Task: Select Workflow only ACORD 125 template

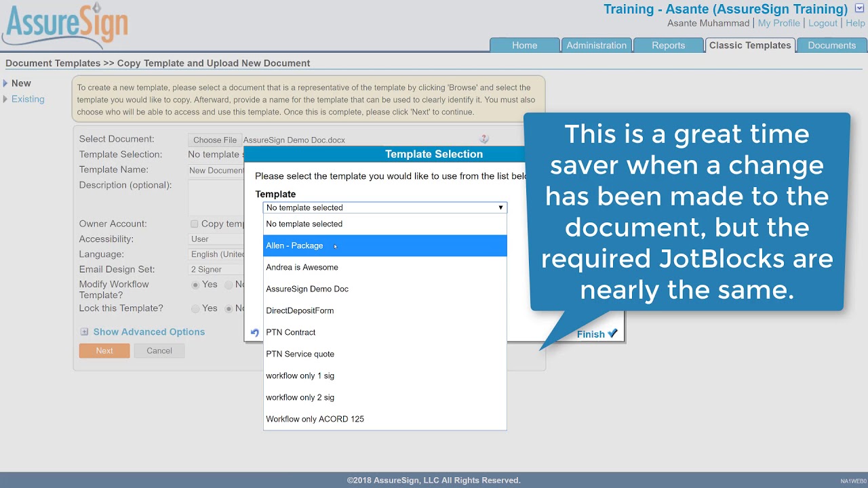Action: coord(384,419)
